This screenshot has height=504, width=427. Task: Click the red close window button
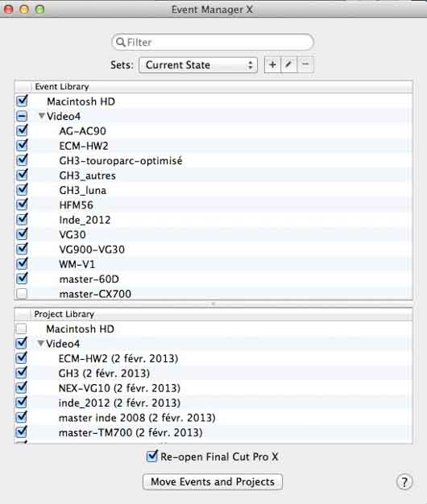(x=9, y=9)
